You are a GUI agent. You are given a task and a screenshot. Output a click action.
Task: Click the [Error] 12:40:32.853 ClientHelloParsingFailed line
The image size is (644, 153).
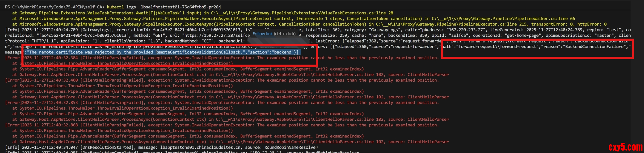[222, 102]
